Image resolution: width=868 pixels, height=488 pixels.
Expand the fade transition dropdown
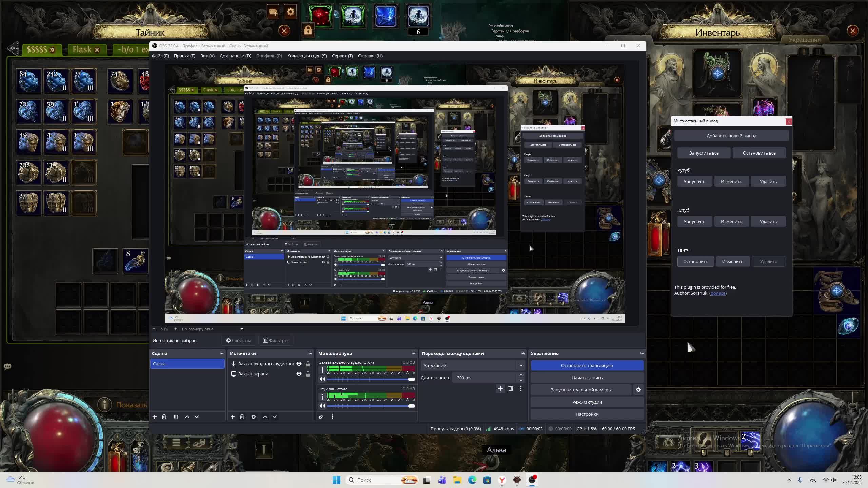tap(521, 365)
